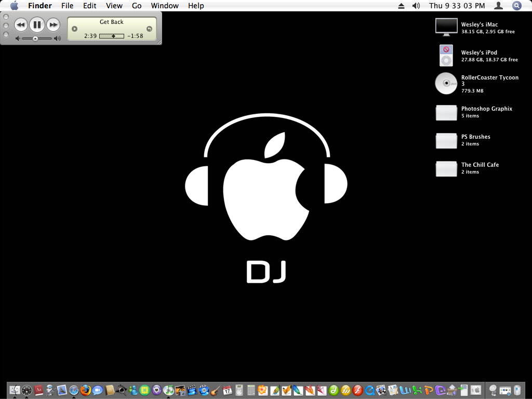Open the Finder menu
This screenshot has width=532, height=399.
(39, 6)
